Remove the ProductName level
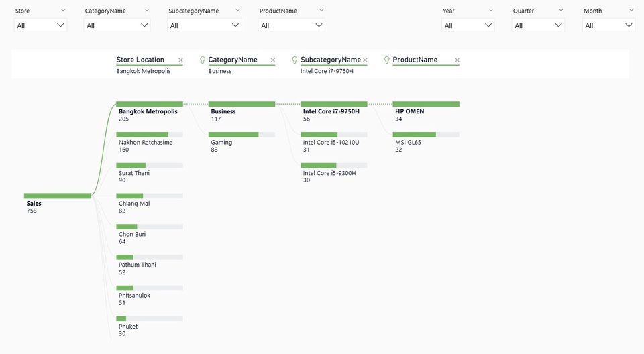 click(457, 60)
